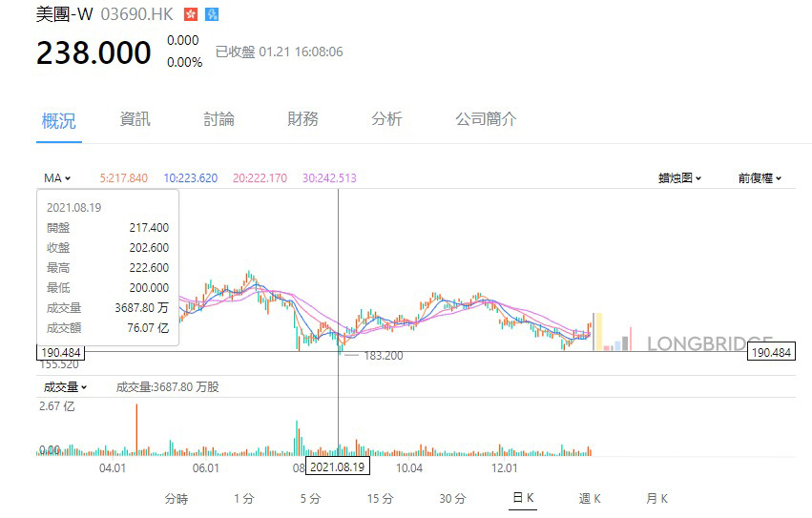The image size is (812, 518).
Task: Switch to 月K monthly chart
Action: pos(656,498)
